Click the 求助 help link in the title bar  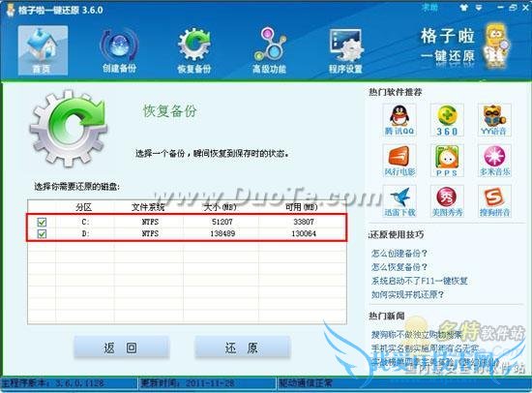tap(429, 7)
